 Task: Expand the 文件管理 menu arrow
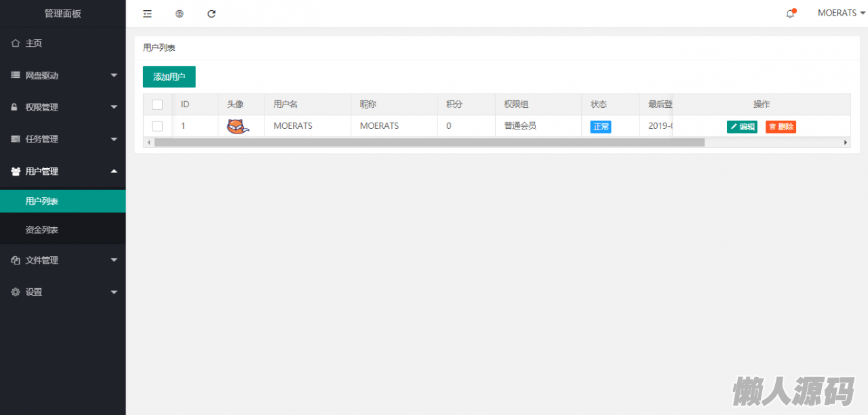[114, 260]
